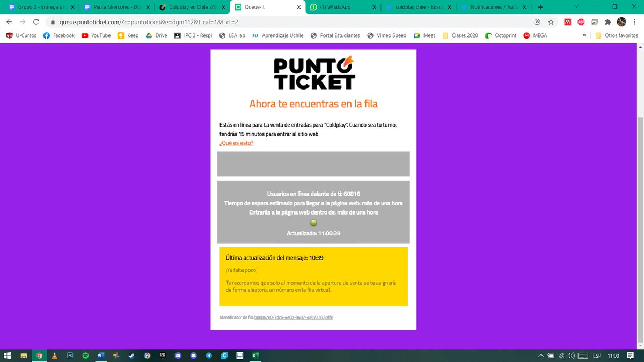Image resolution: width=644 pixels, height=362 pixels.
Task: Expand the tab search dropdown arrow
Action: coord(576,7)
